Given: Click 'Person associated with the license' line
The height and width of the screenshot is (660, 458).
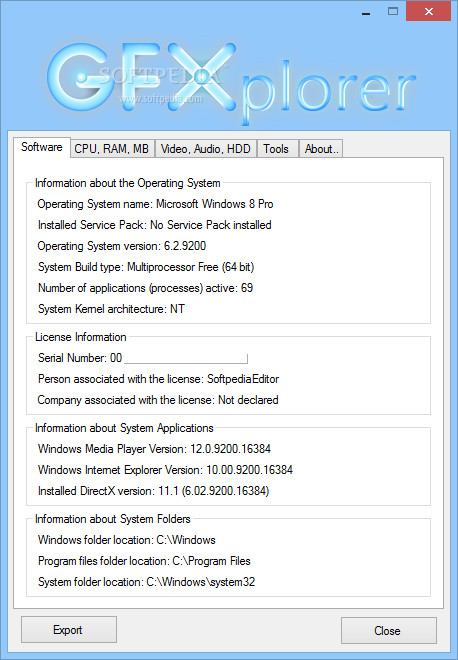Looking at the screenshot, I should [x=158, y=379].
